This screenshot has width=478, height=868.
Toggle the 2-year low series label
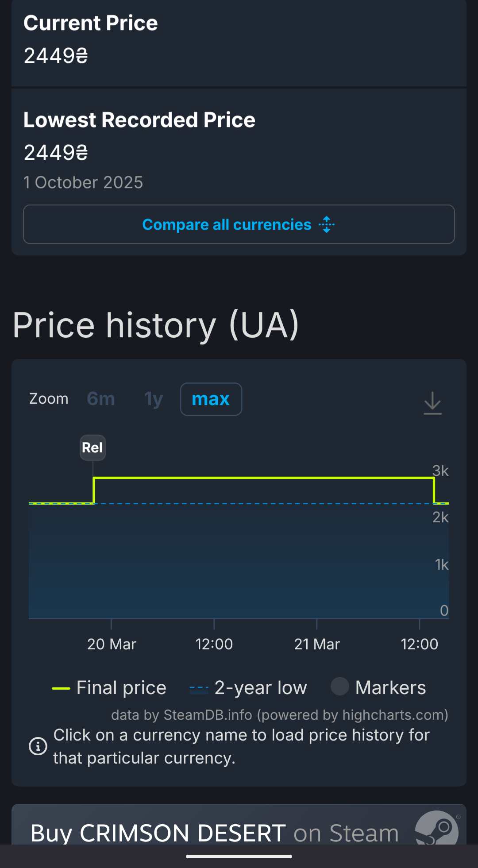click(260, 688)
